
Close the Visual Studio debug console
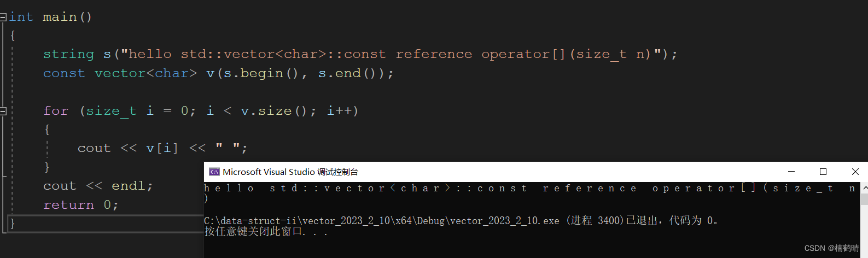point(855,172)
